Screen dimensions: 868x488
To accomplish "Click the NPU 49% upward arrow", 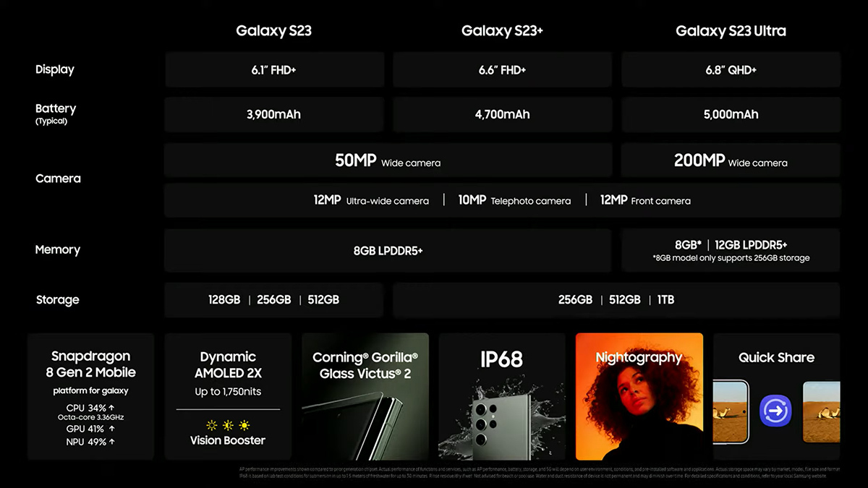I will click(x=112, y=442).
